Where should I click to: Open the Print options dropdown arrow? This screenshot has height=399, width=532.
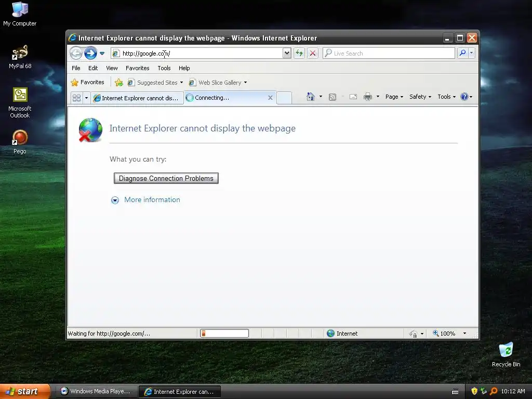(x=378, y=97)
